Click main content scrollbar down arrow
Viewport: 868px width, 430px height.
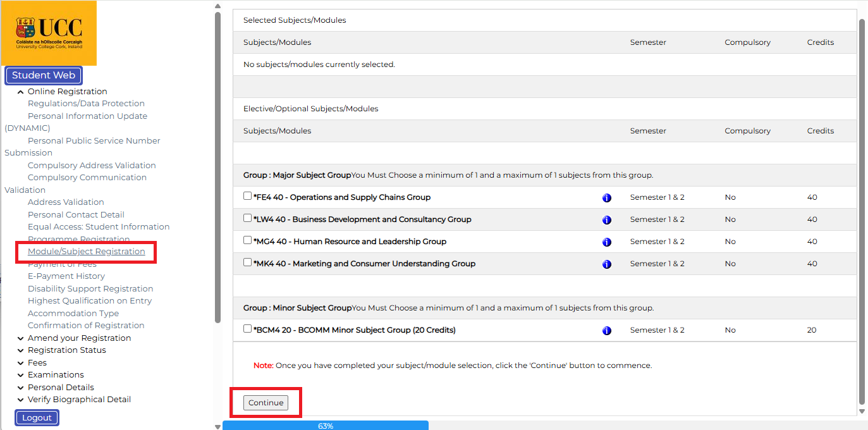[862, 411]
